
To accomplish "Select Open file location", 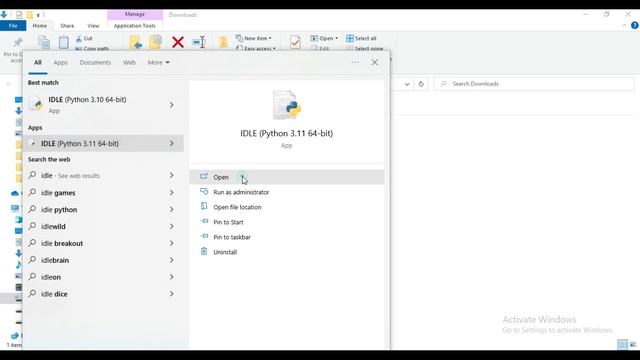I will point(237,207).
